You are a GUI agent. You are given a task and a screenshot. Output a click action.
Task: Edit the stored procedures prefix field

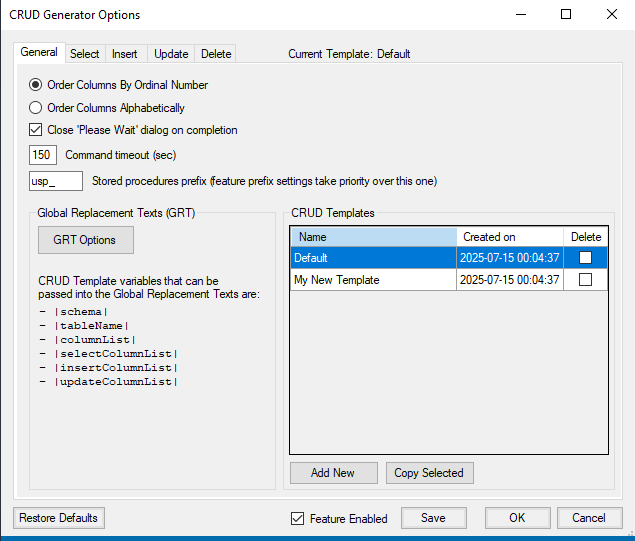[56, 181]
